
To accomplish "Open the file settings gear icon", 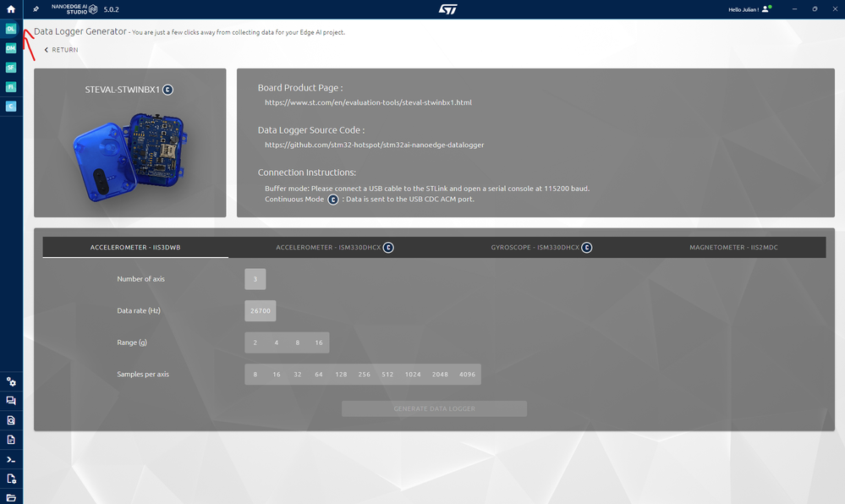I will coord(11,479).
